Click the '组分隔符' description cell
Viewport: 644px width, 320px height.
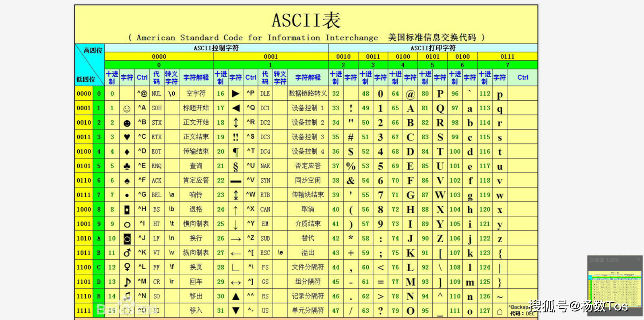308,282
